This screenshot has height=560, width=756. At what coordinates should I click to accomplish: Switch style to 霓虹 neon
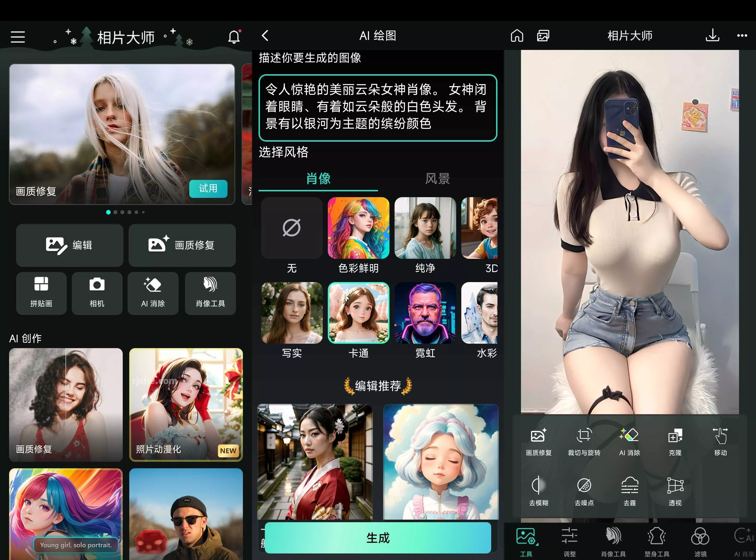pos(425,312)
